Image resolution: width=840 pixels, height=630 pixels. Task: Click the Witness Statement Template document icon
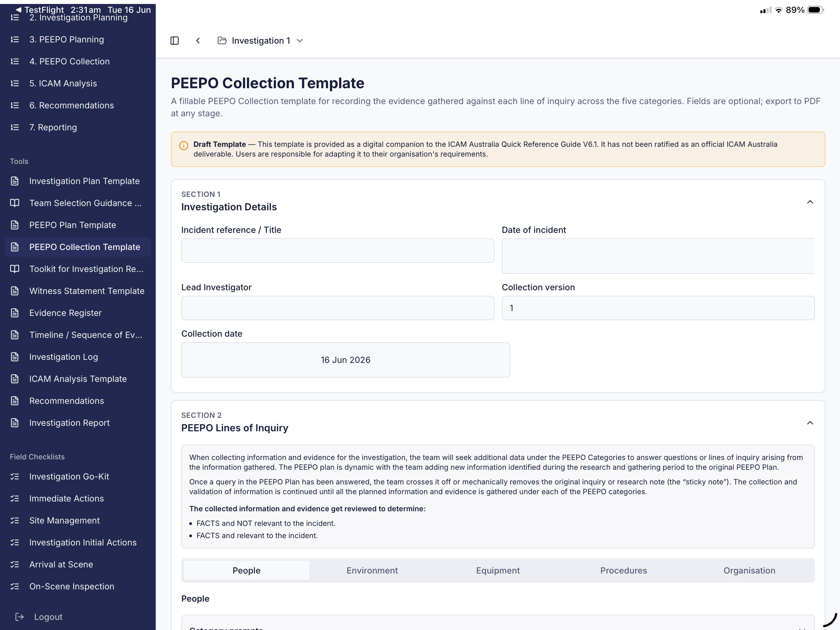click(x=15, y=291)
